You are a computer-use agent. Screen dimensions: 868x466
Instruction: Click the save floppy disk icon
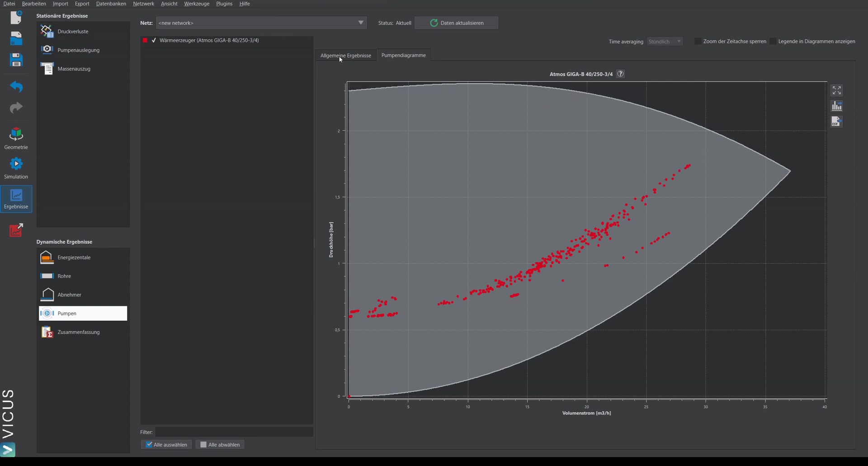click(x=16, y=60)
